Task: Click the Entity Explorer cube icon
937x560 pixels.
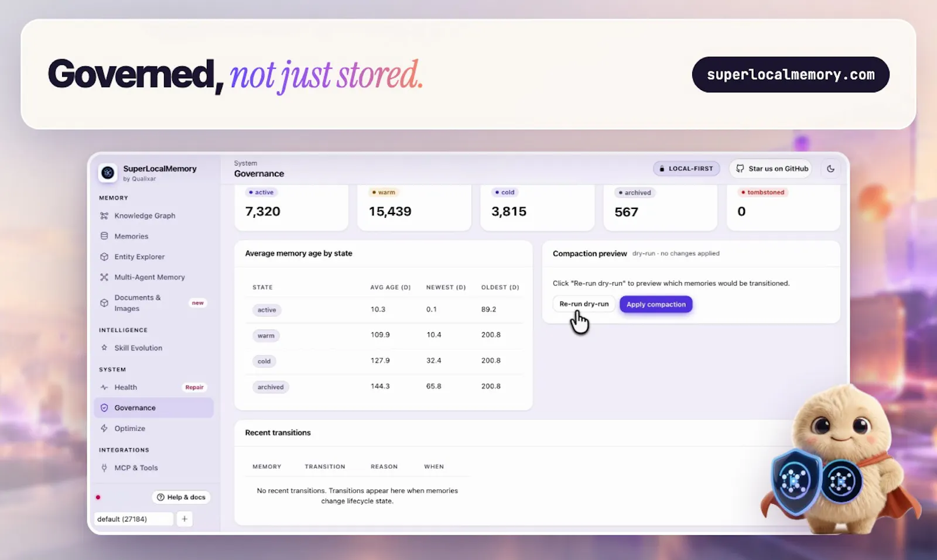Action: coord(104,257)
